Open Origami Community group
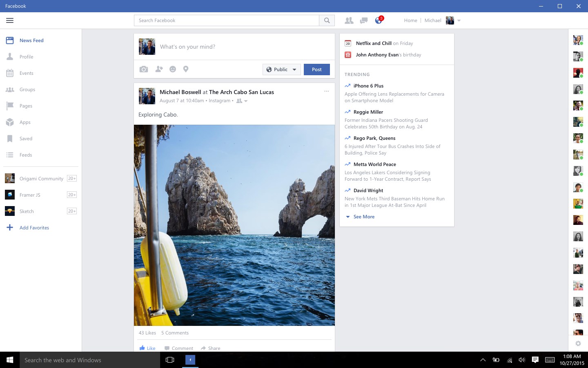Screen dimensions: 588x368 pyautogui.click(x=41, y=179)
